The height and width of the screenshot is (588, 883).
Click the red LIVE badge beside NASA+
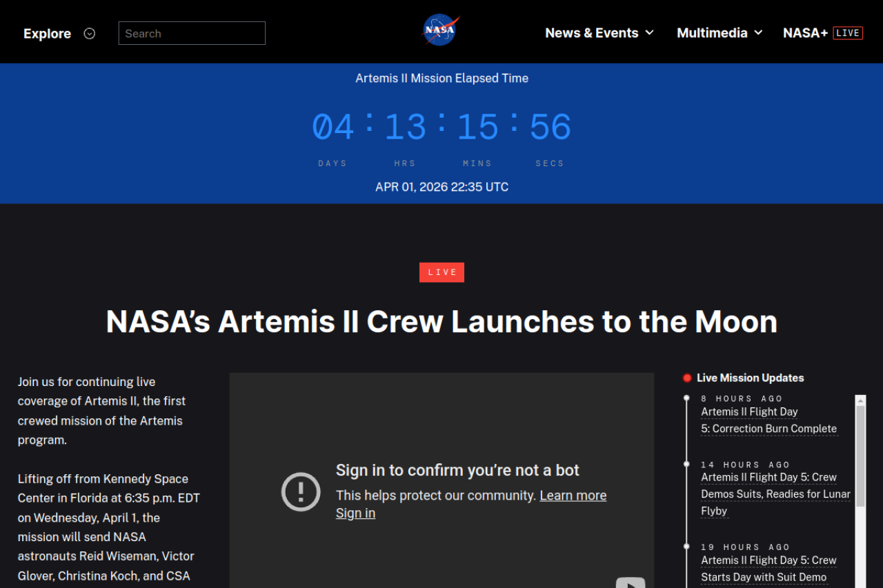coord(848,33)
